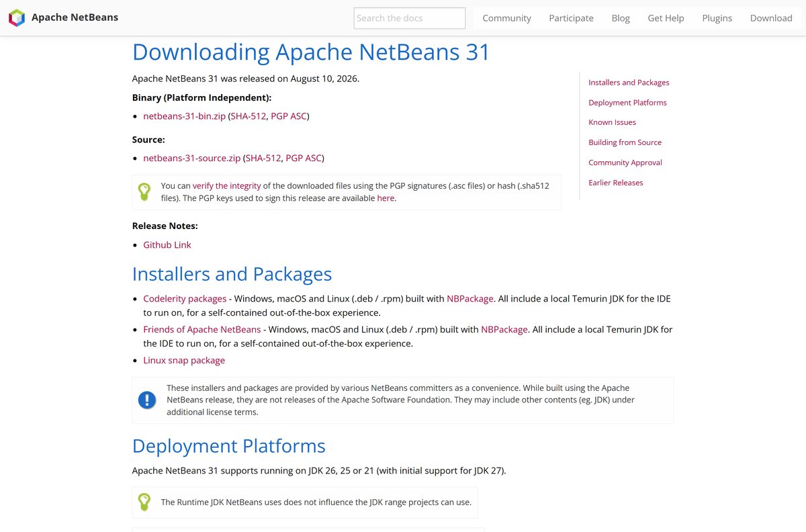Click NBPackage link in the Codelerity row
The image size is (806, 532).
coord(470,299)
